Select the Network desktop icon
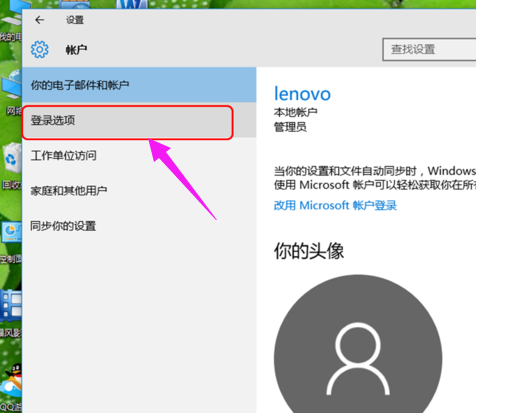This screenshot has width=509, height=413. [11, 88]
